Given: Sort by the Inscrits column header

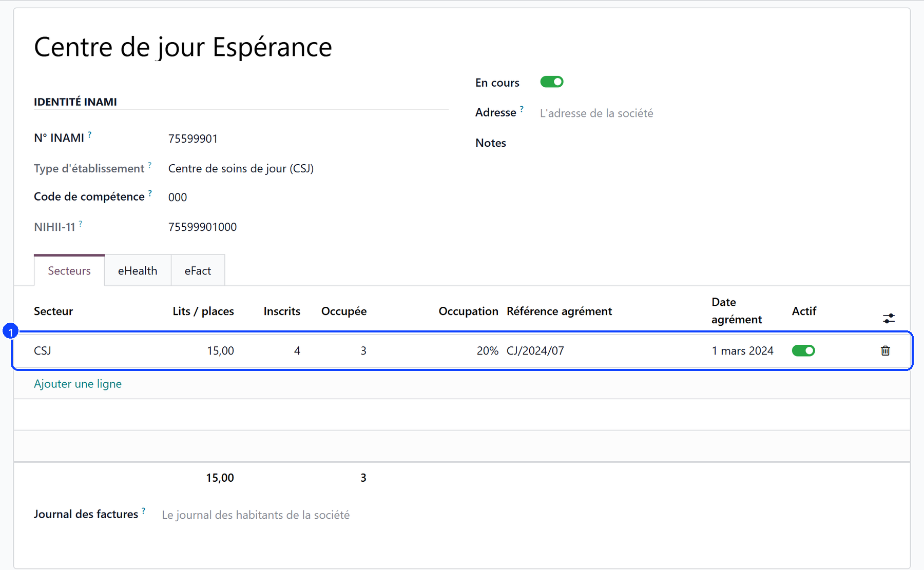Looking at the screenshot, I should pos(282,311).
